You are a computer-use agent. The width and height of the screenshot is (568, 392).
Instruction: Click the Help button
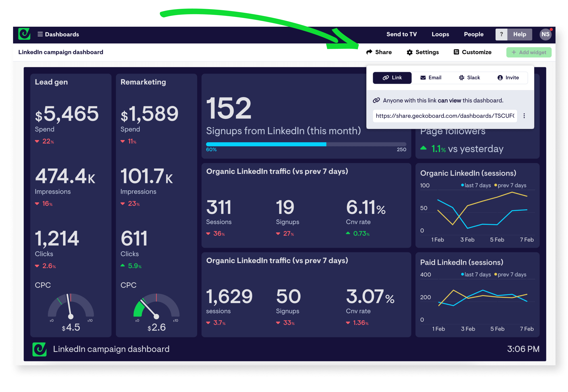[520, 34]
